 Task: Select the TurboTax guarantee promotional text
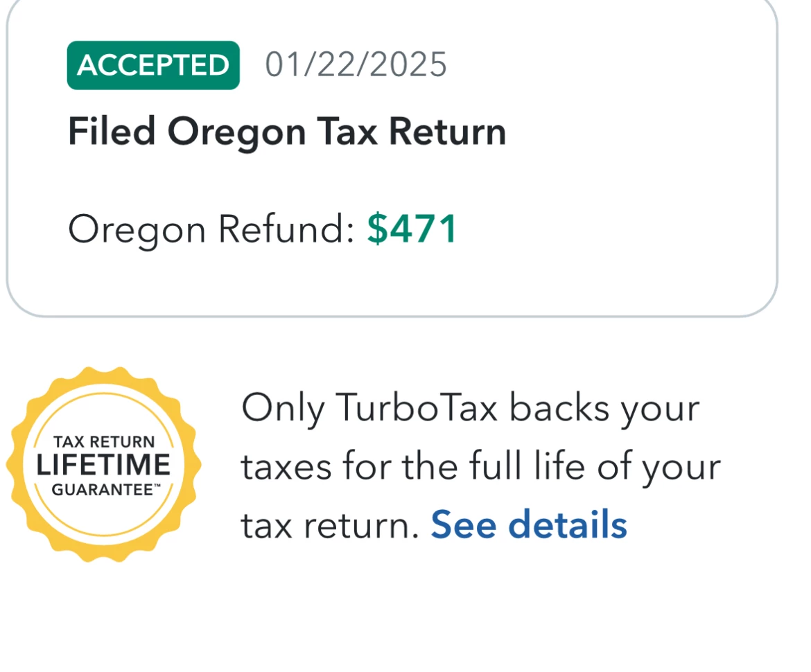pyautogui.click(x=478, y=466)
